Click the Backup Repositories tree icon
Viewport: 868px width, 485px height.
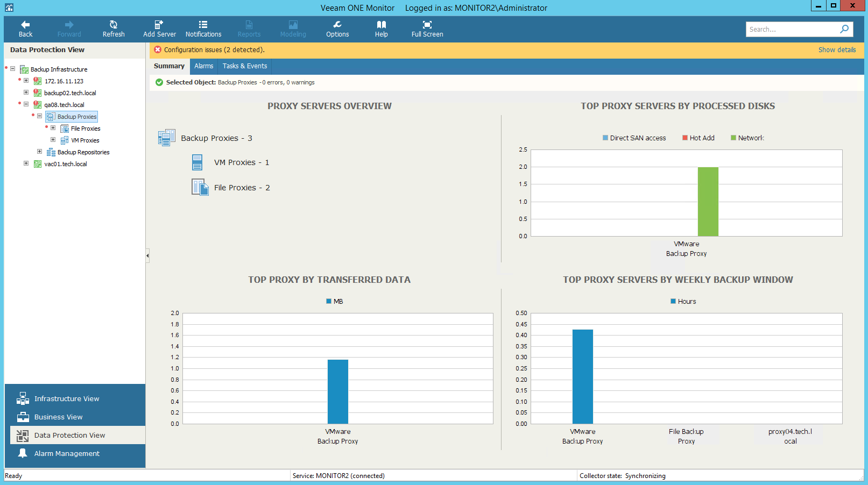click(51, 152)
